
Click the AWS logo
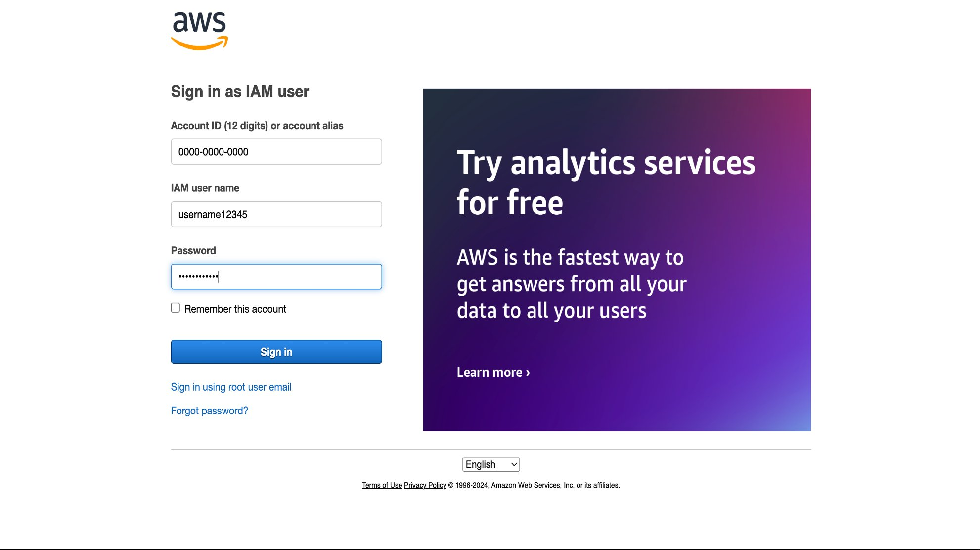click(x=199, y=31)
